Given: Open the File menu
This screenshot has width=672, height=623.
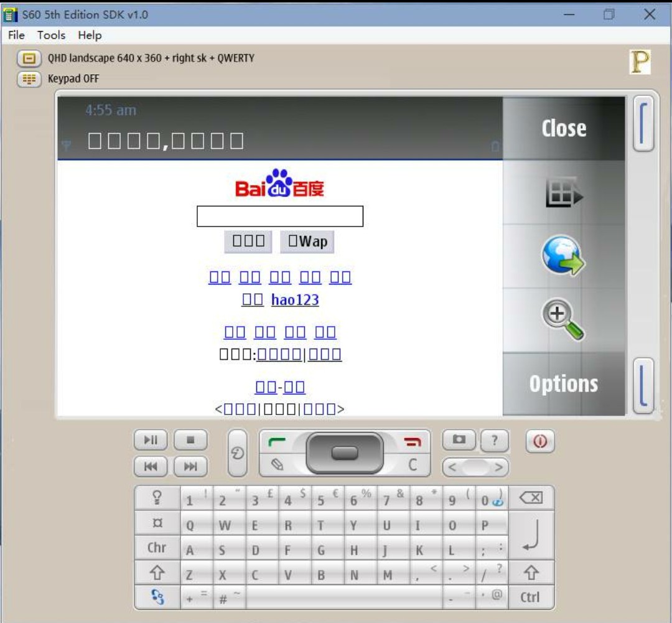Looking at the screenshot, I should [x=16, y=35].
